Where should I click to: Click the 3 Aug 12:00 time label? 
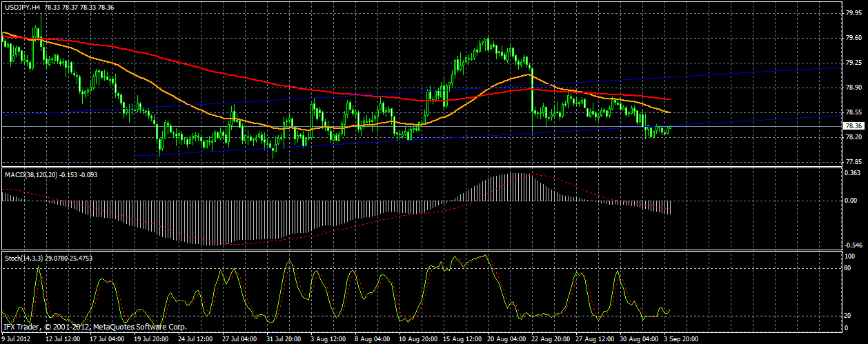point(328,339)
